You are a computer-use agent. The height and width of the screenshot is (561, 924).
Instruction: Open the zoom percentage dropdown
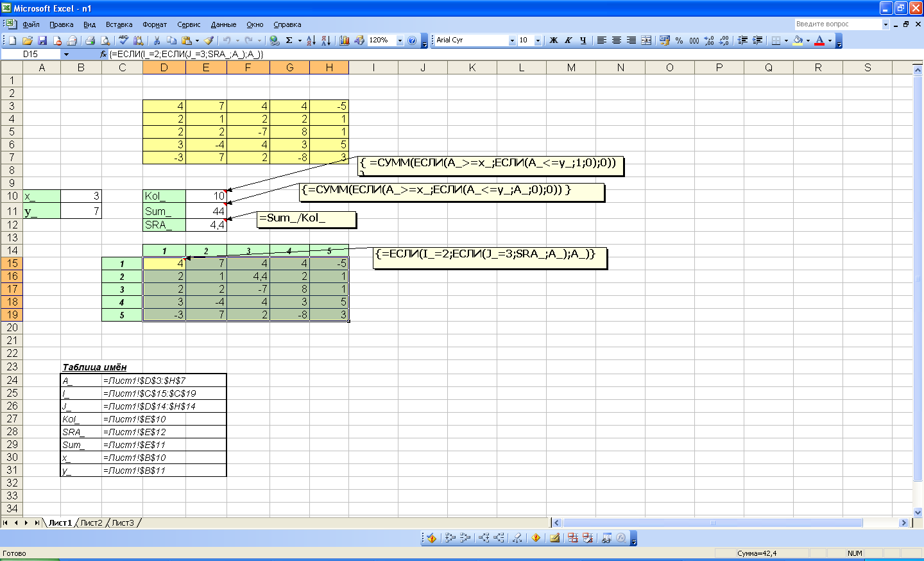(400, 40)
